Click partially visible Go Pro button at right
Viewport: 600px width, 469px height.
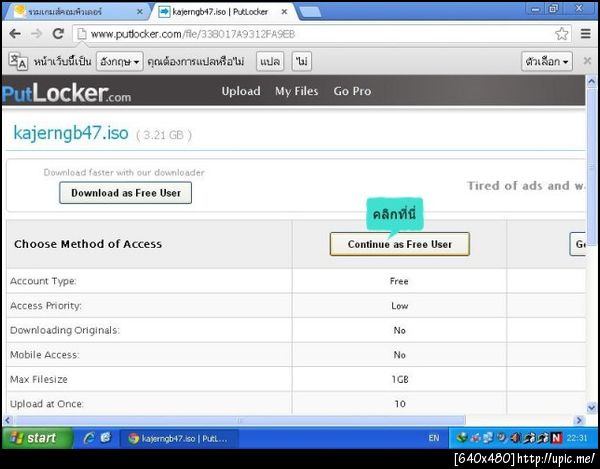point(577,244)
